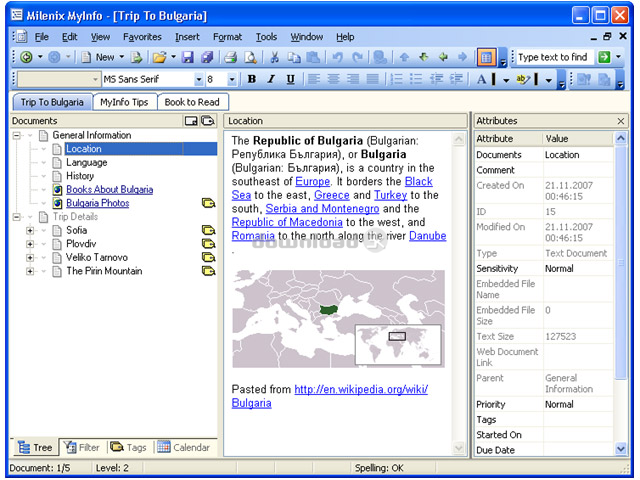Click the Danube hyperlink
Viewport: 640px width, 480px height.
(x=428, y=236)
